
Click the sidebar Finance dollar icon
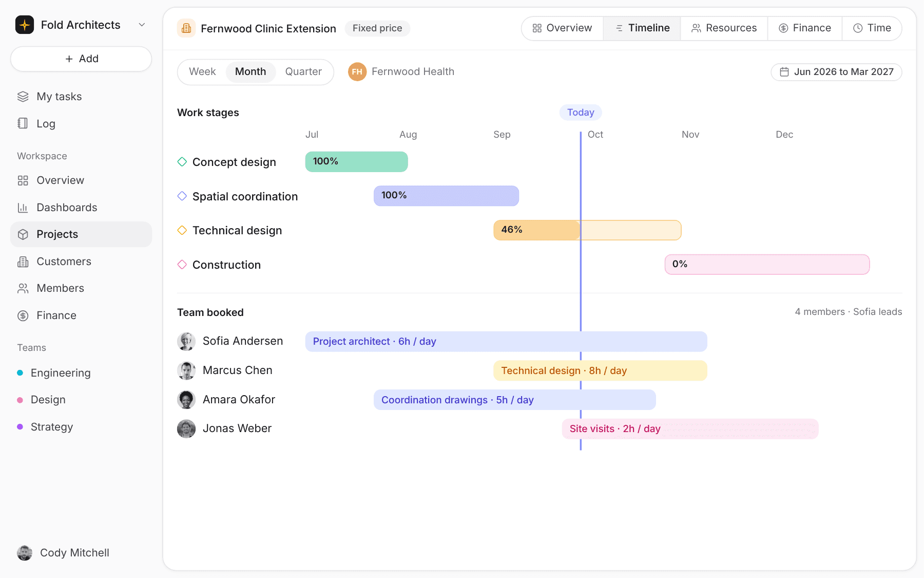(x=23, y=315)
